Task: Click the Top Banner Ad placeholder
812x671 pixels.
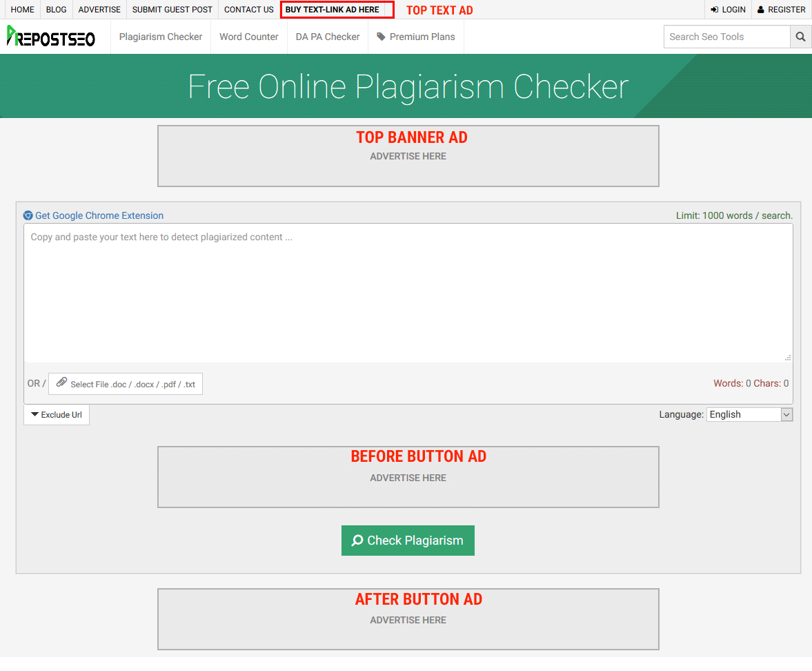Action: pyautogui.click(x=408, y=156)
